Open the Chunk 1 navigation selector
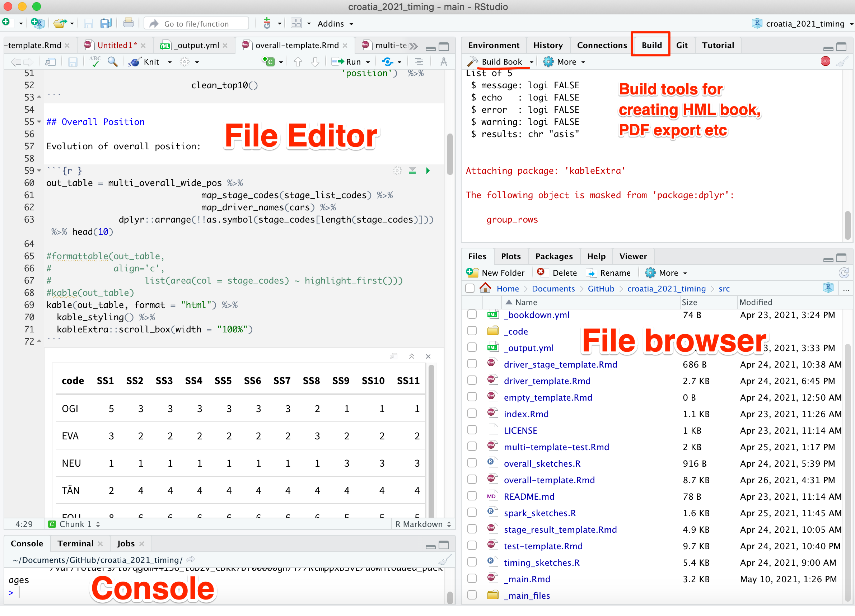The width and height of the screenshot is (855, 616). (x=75, y=524)
